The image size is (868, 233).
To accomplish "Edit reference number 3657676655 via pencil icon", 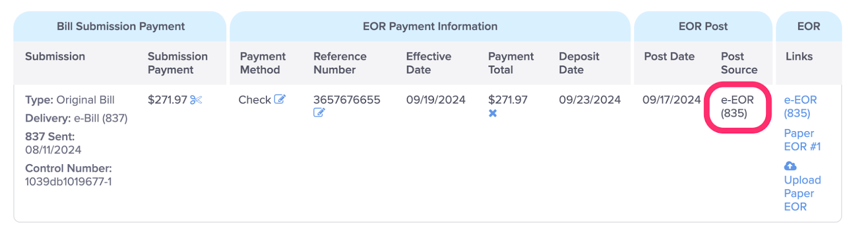I will [319, 113].
